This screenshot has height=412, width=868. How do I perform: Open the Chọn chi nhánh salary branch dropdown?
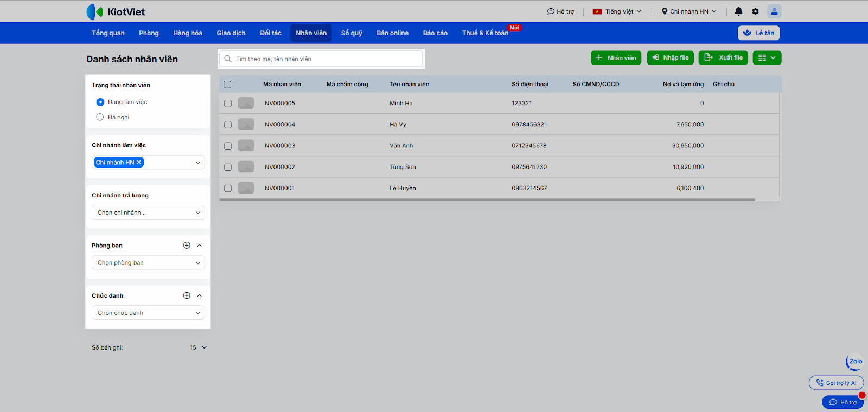[x=148, y=213]
